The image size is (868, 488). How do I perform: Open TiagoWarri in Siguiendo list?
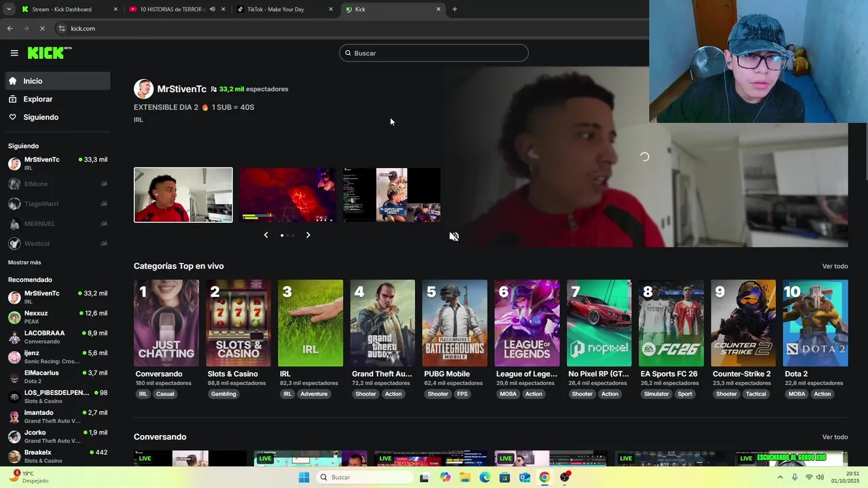(57, 203)
